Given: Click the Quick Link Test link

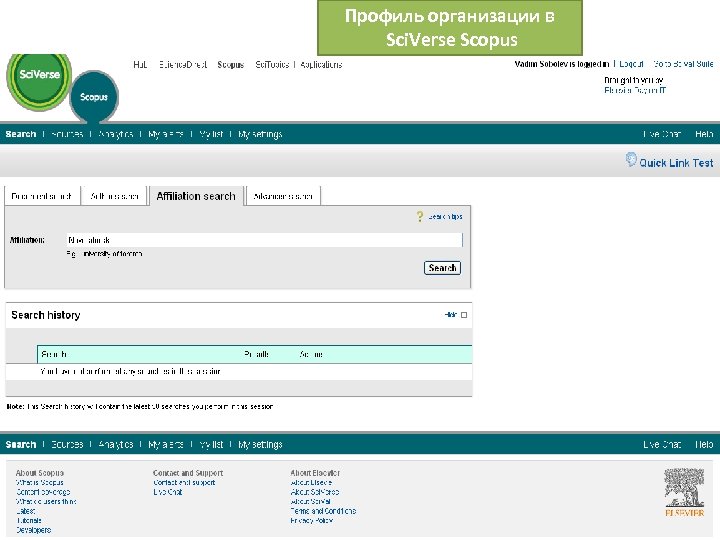Looking at the screenshot, I should pyautogui.click(x=676, y=163).
